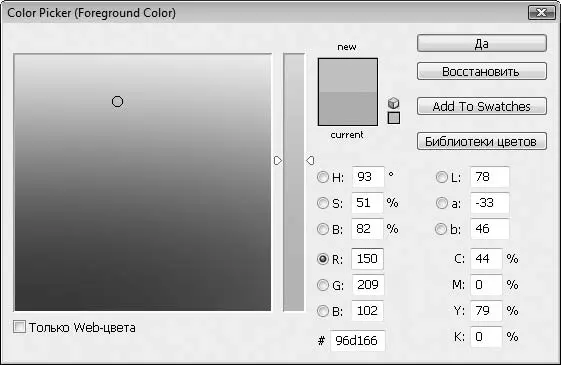
Task: Select the G green radio button
Action: [323, 285]
